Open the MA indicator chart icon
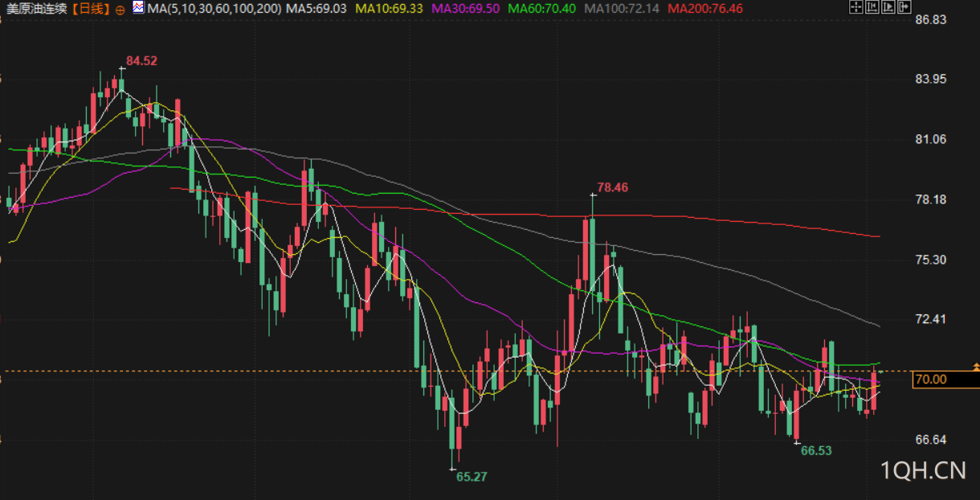This screenshot has height=500, width=980. pos(138,8)
